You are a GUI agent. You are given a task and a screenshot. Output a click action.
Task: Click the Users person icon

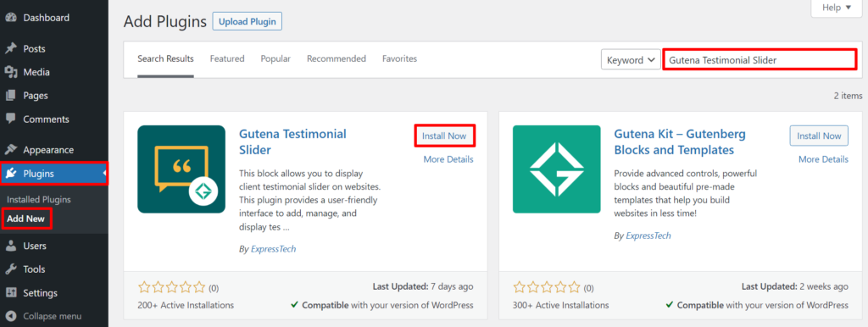coord(10,246)
